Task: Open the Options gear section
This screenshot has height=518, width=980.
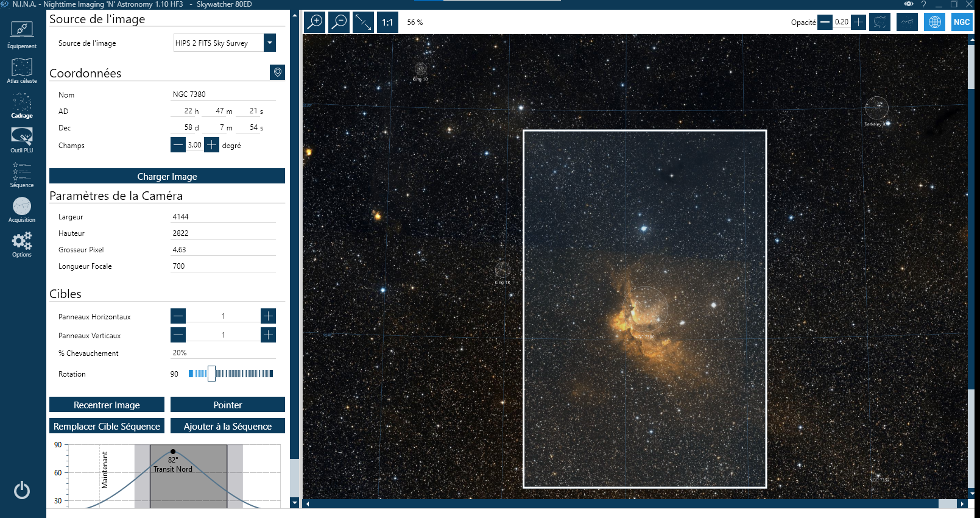Action: (x=22, y=244)
